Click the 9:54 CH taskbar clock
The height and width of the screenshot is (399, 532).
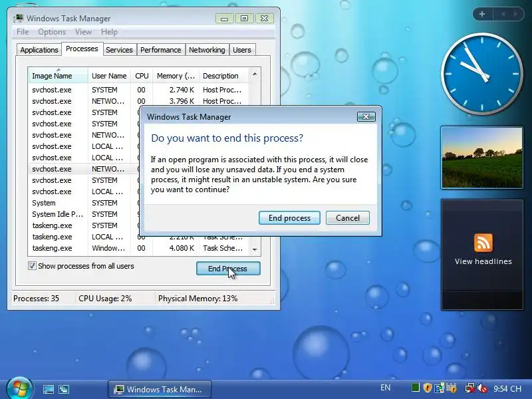point(507,388)
